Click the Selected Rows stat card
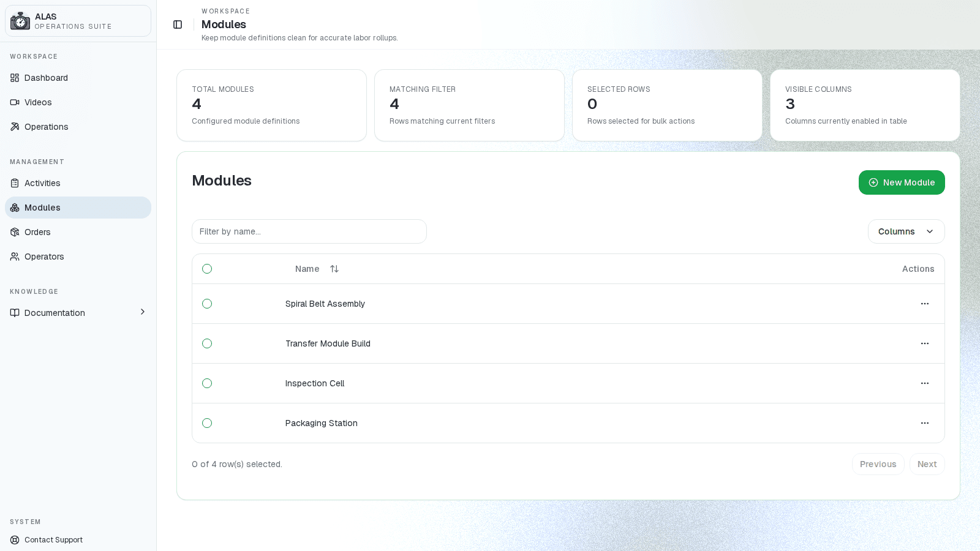Viewport: 980px width, 551px height. (x=667, y=105)
